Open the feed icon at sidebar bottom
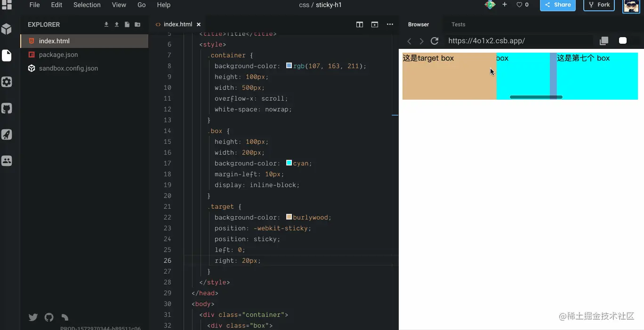 click(x=65, y=317)
